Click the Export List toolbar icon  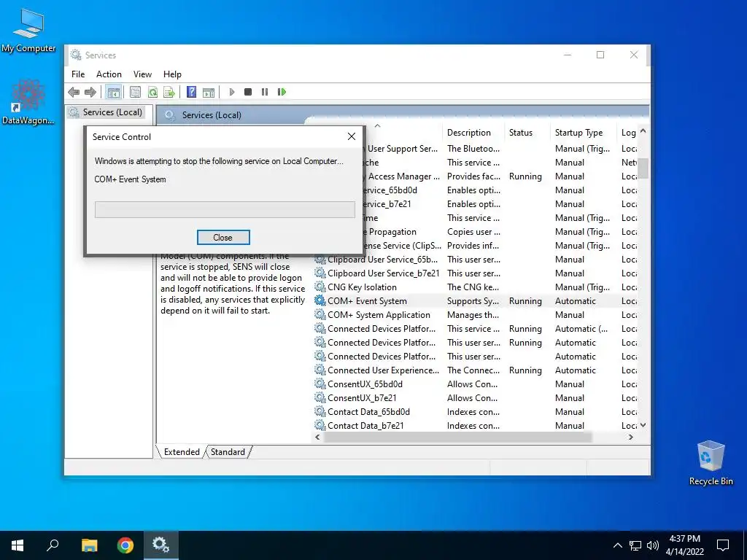[169, 92]
